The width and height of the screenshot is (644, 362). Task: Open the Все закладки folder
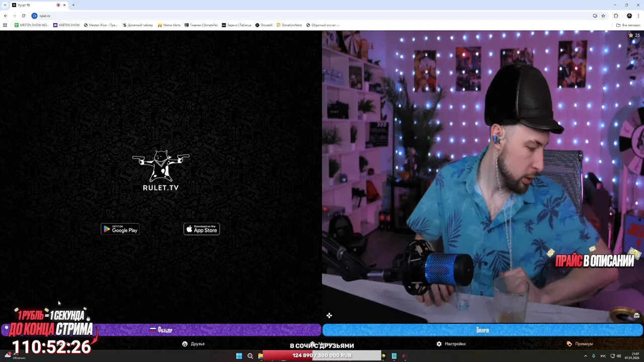(x=629, y=25)
